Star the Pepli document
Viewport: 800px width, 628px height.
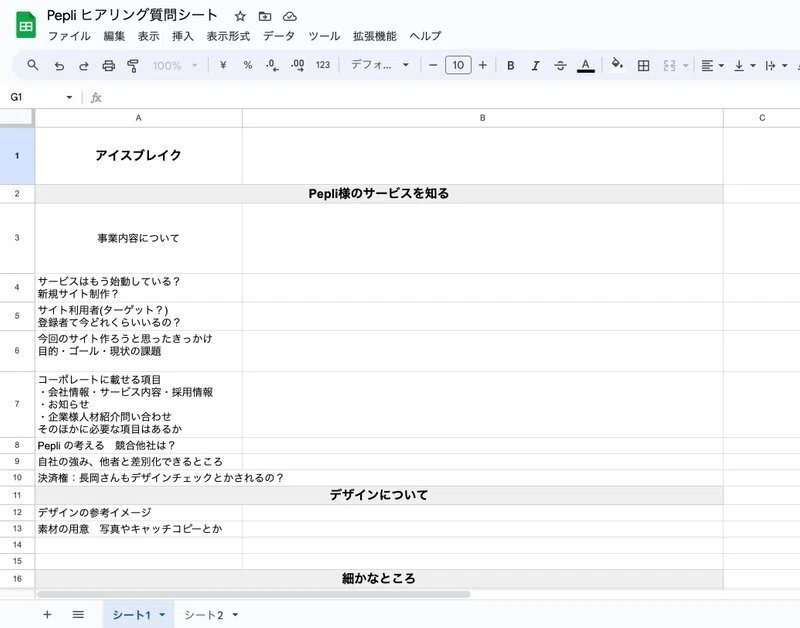tap(240, 16)
